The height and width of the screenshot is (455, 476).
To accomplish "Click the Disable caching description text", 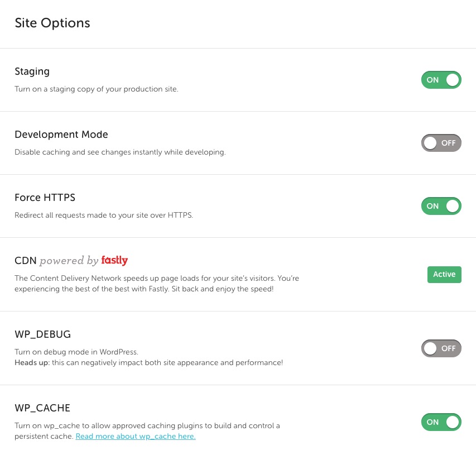I will tap(120, 152).
